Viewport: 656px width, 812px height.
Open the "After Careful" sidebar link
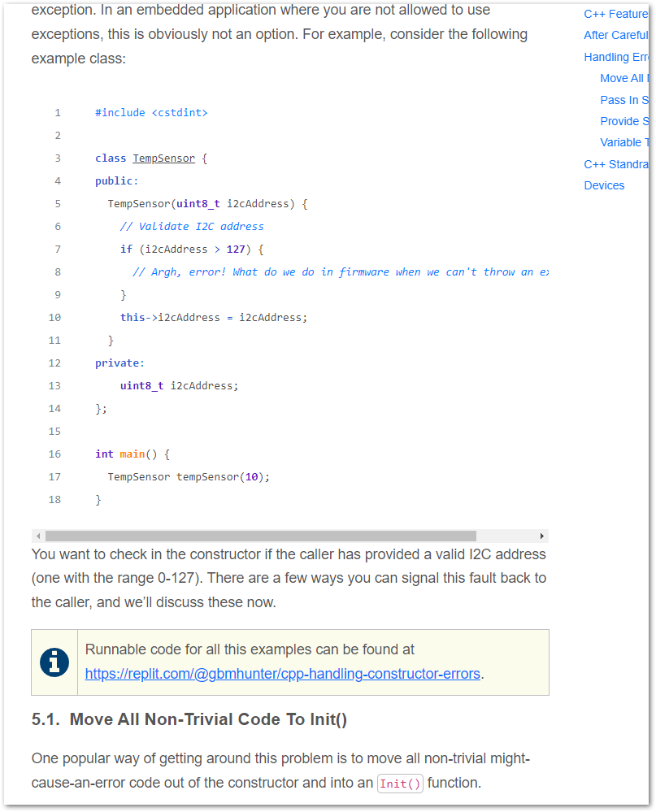[615, 35]
